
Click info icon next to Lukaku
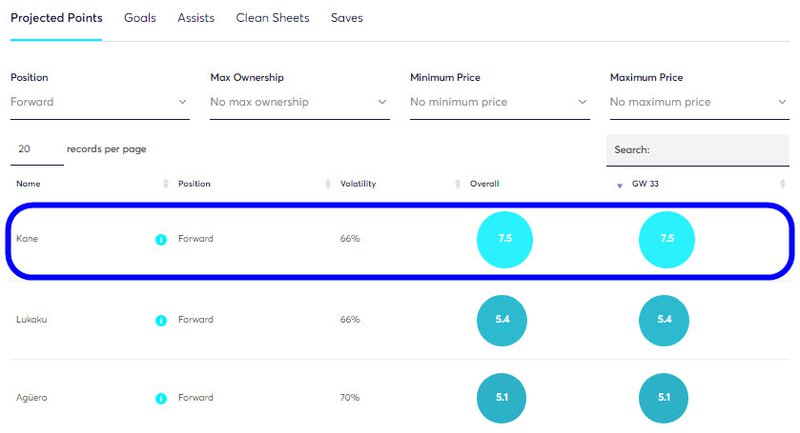160,320
